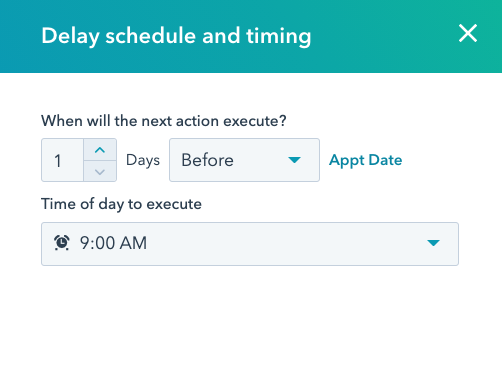Click the empty white area below the time field
Viewport: 502px width, 380px height.
(x=250, y=320)
